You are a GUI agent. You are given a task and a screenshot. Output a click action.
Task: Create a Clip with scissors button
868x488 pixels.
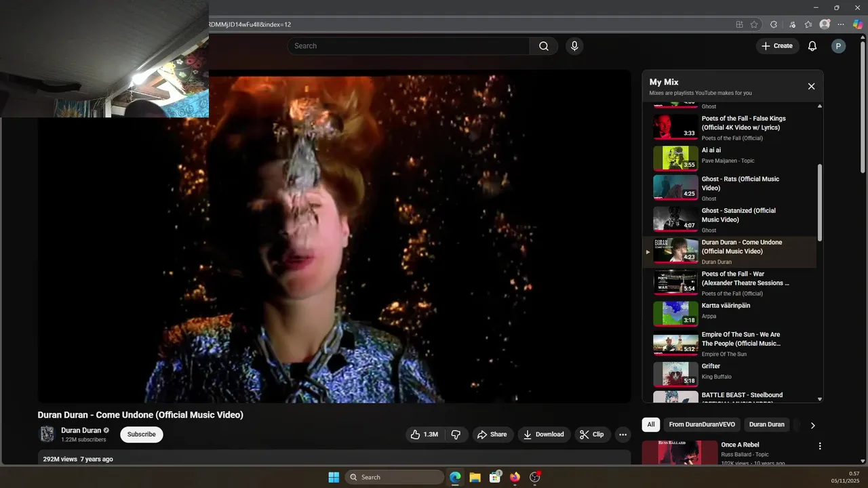[x=591, y=434]
